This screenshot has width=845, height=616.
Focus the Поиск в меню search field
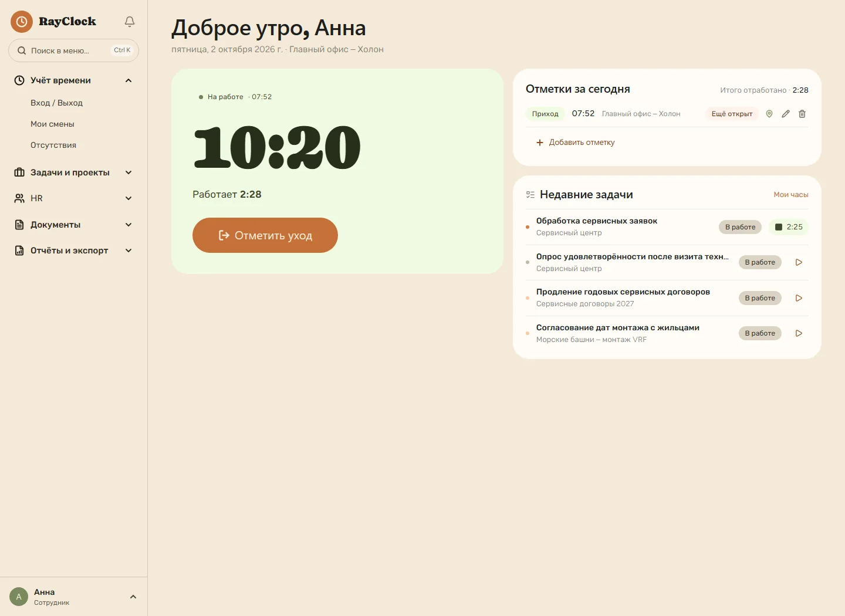point(73,50)
